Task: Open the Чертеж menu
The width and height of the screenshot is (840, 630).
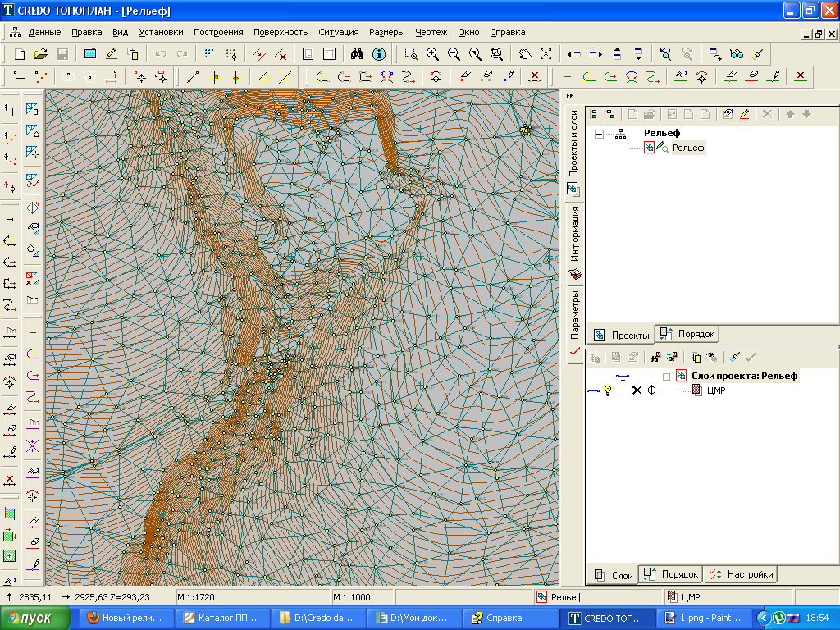Action: coord(431,32)
